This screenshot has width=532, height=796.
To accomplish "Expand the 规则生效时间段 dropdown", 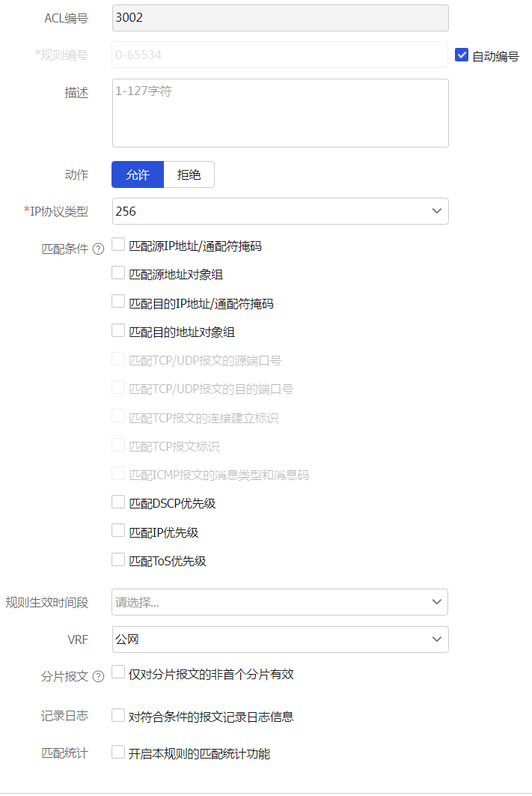I will tap(280, 602).
